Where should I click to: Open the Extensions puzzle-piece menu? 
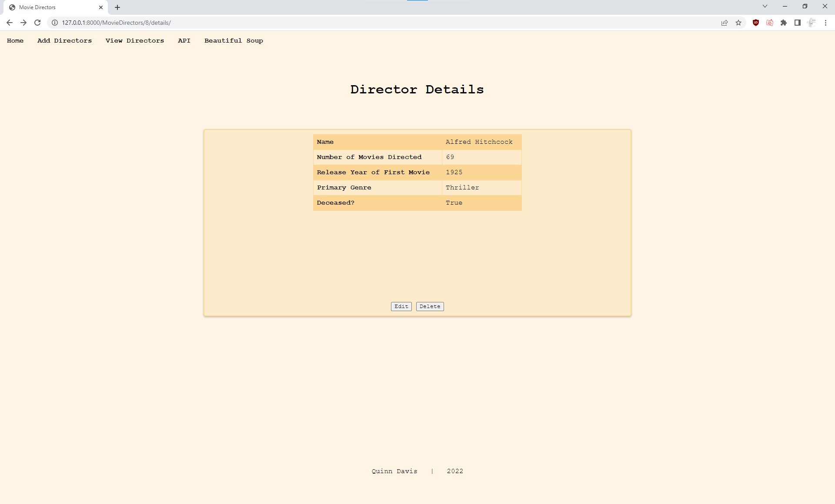click(784, 23)
